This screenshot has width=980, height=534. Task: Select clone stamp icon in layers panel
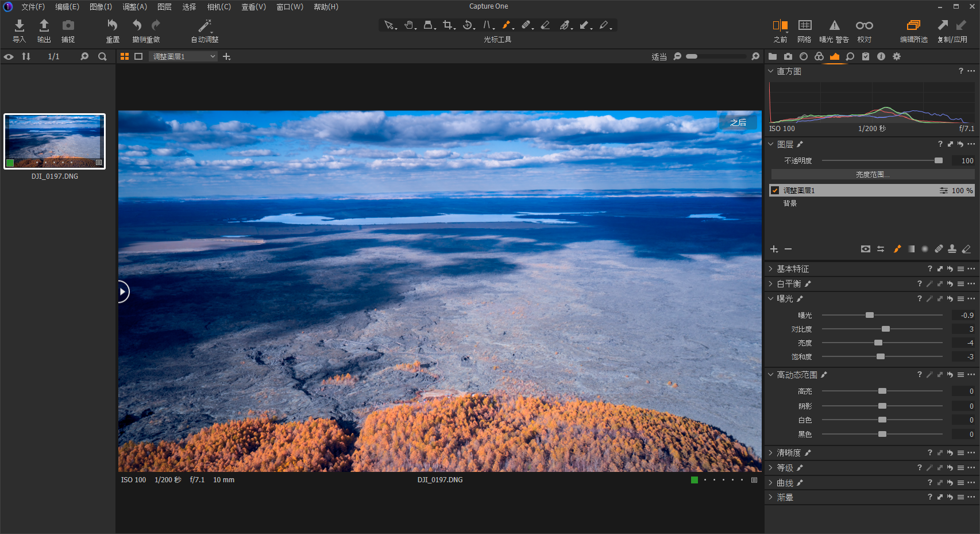tap(952, 249)
